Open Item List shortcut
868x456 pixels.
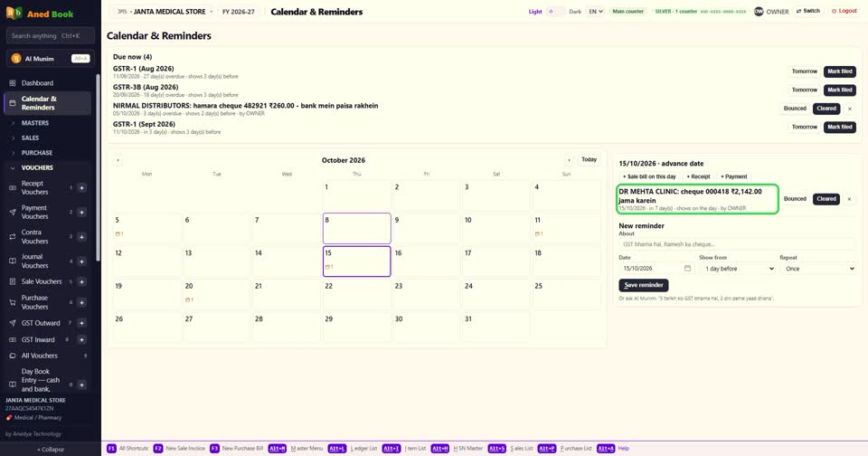tap(404, 448)
